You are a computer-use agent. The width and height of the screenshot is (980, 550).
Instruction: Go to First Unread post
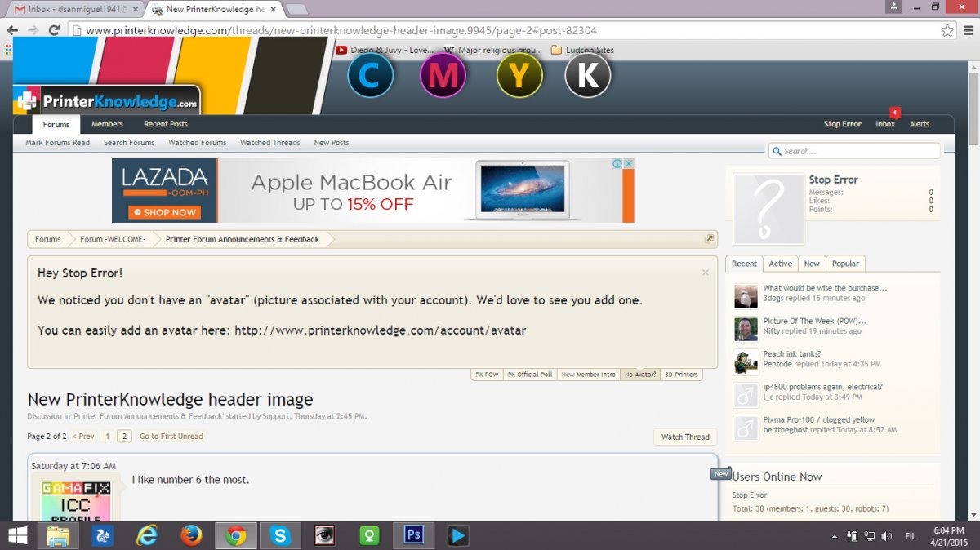[171, 437]
